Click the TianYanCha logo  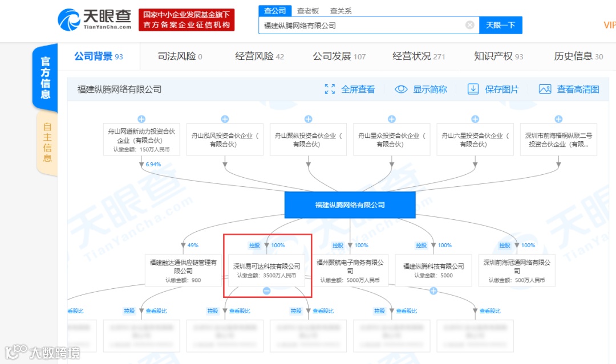pyautogui.click(x=94, y=19)
